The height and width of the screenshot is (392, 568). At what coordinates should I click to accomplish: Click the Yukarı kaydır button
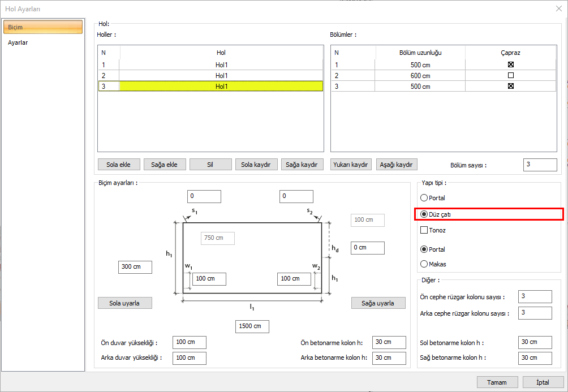click(351, 165)
